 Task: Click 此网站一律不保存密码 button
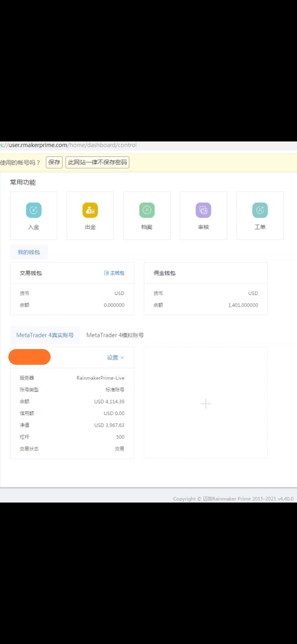pyautogui.click(x=97, y=162)
